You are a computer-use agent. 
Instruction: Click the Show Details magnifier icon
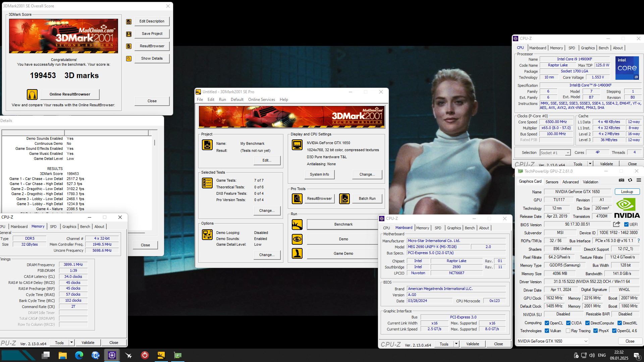click(129, 59)
